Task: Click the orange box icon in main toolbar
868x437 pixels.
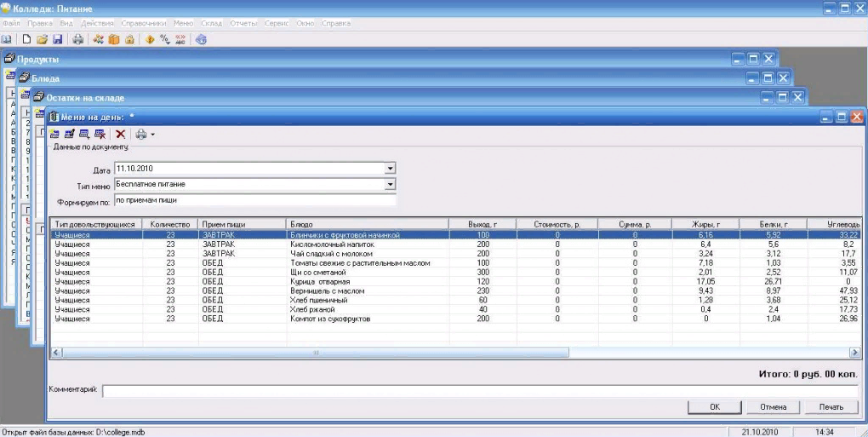Action: [114, 39]
